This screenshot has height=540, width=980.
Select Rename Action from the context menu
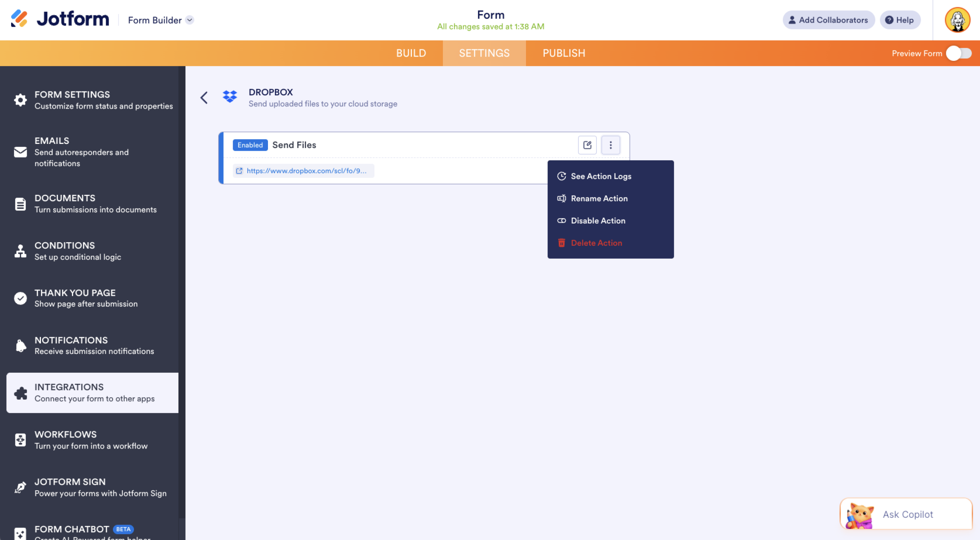(599, 198)
